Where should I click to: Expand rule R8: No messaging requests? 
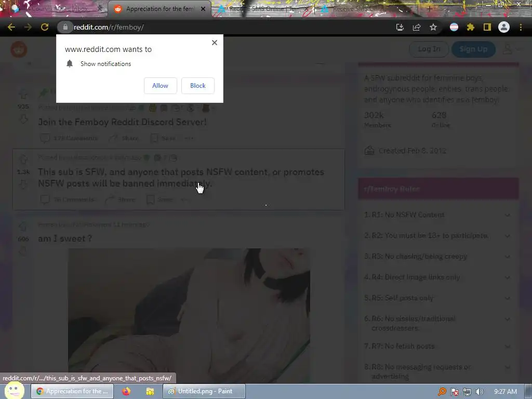click(x=437, y=371)
